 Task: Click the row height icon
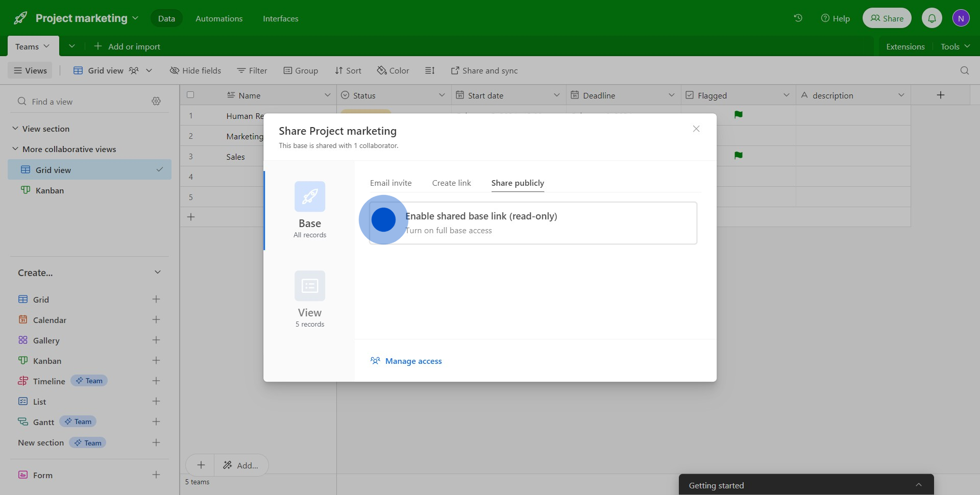(x=430, y=70)
